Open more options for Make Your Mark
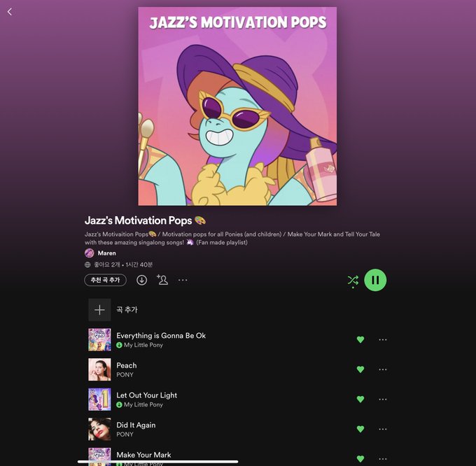 click(383, 459)
